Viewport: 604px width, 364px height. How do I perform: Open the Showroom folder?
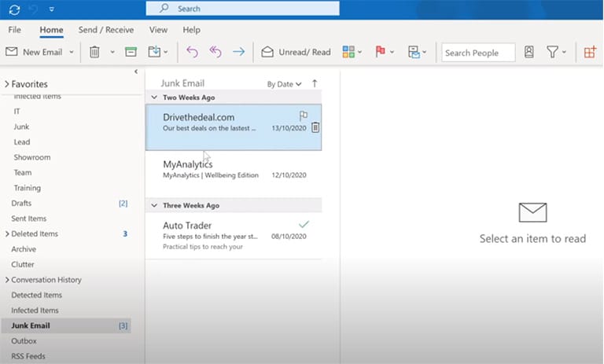pos(32,157)
